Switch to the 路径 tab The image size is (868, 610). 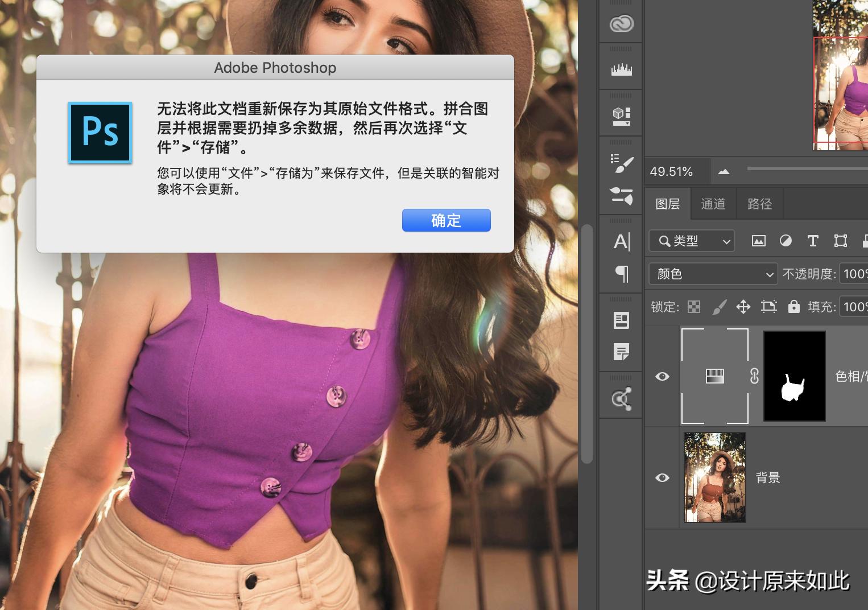click(759, 203)
